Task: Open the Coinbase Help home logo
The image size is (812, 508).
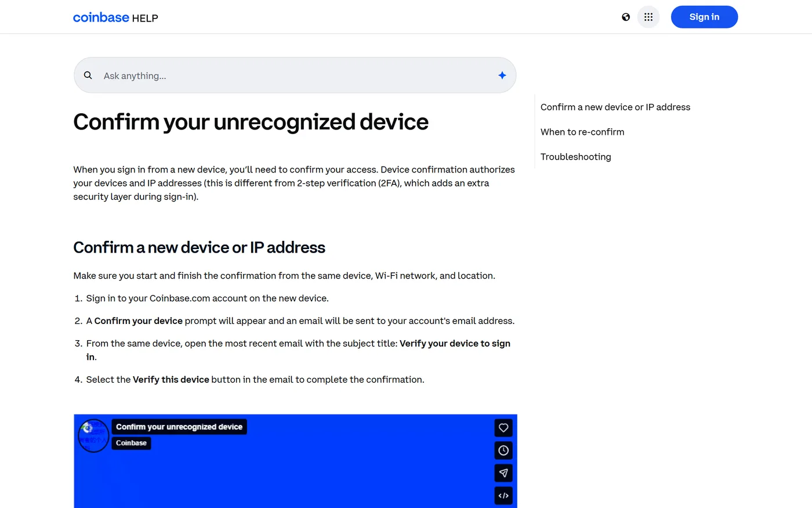Action: (x=115, y=17)
